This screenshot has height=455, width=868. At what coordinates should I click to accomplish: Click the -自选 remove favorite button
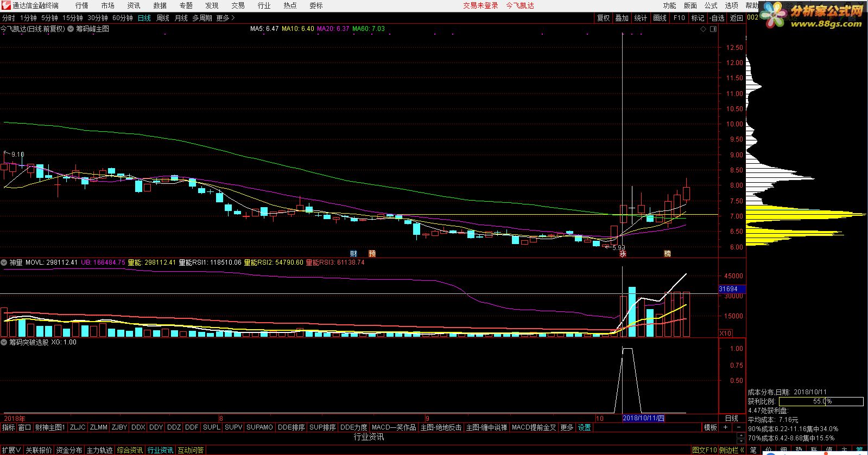717,18
